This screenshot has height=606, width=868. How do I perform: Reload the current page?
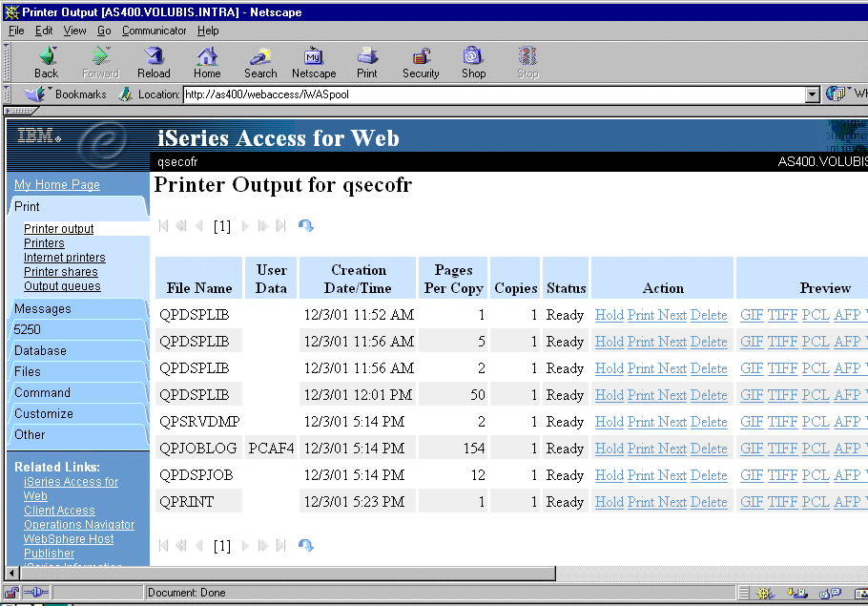[154, 62]
